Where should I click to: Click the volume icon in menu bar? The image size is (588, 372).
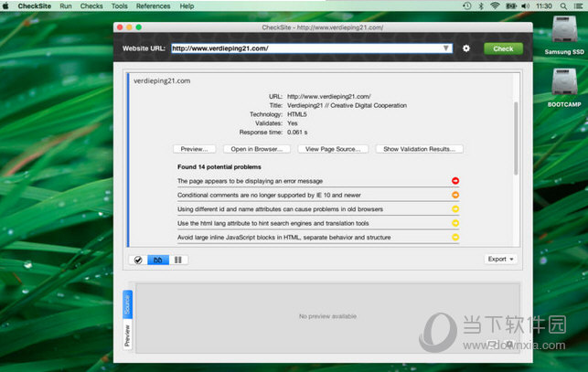pyautogui.click(x=526, y=5)
